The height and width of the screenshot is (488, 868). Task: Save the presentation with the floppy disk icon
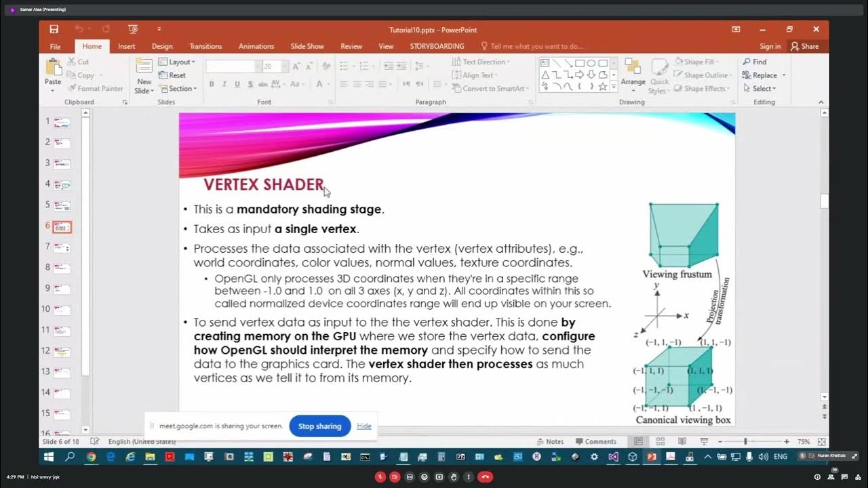tap(54, 29)
